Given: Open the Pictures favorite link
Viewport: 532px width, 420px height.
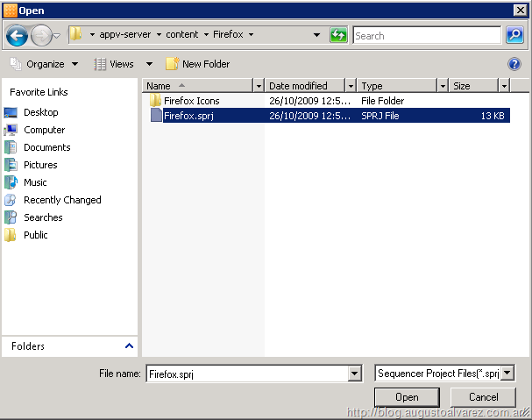Looking at the screenshot, I should click(40, 165).
